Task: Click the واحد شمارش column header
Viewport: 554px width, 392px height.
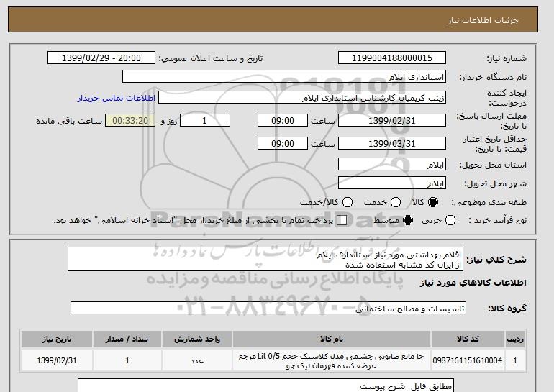Action: (197, 339)
